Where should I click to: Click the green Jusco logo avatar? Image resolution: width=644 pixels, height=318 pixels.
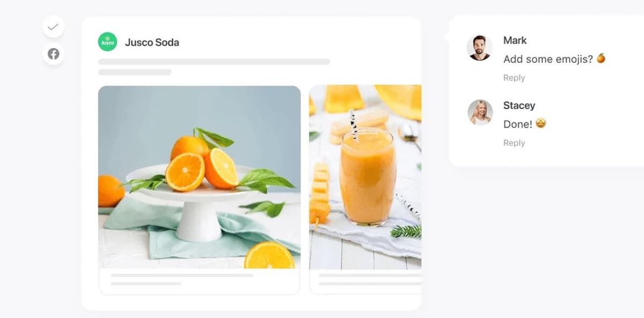tap(108, 42)
